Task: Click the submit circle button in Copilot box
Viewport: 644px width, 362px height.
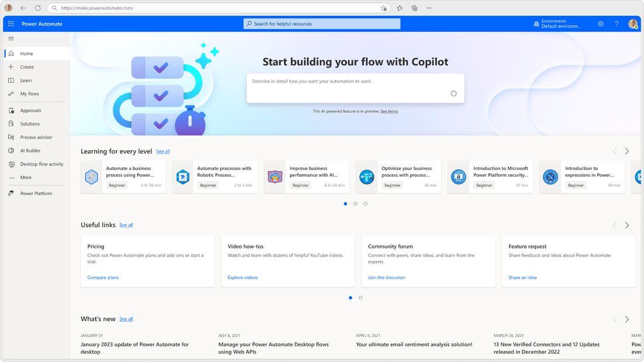Action: pyautogui.click(x=453, y=93)
